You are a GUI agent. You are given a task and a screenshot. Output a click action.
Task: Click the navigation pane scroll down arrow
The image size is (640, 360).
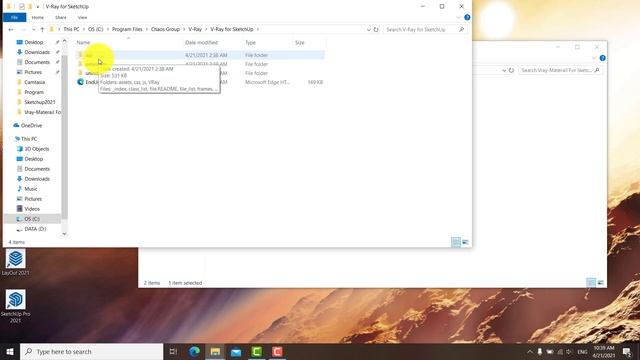[x=64, y=234]
